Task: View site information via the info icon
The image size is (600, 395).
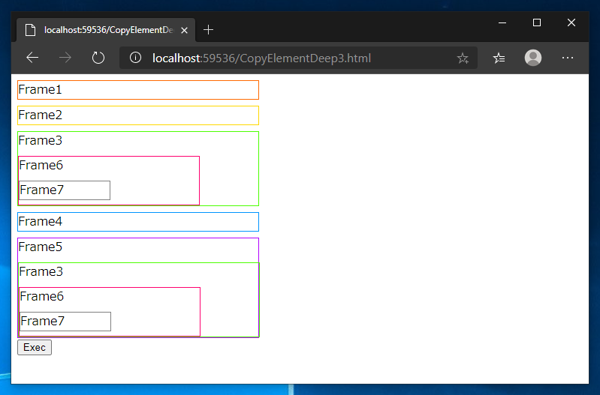Action: (x=135, y=58)
